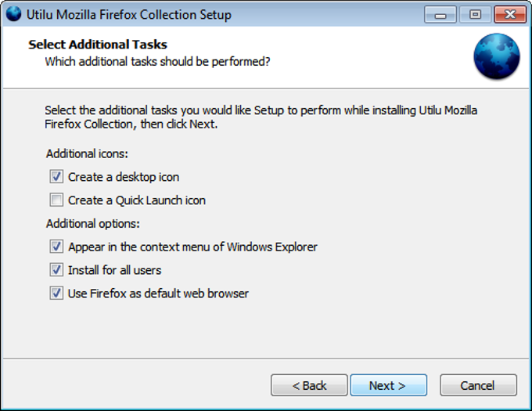Click the Additional options: group label

pos(93,224)
